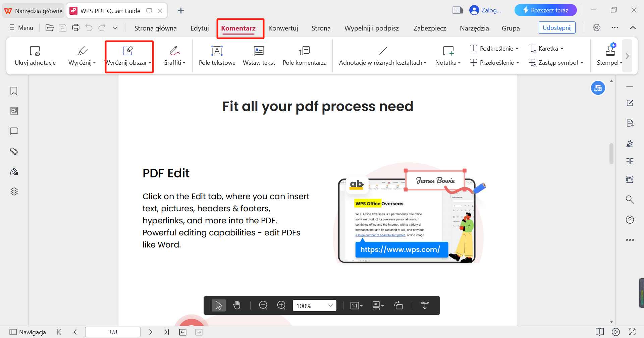The height and width of the screenshot is (338, 644).
Task: Open a file with the folder icon
Action: 49,28
